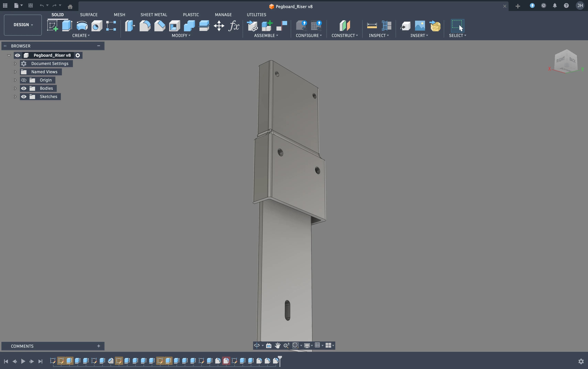Activate the Extrude tool
Image resolution: width=588 pixels, height=369 pixels.
[67, 26]
